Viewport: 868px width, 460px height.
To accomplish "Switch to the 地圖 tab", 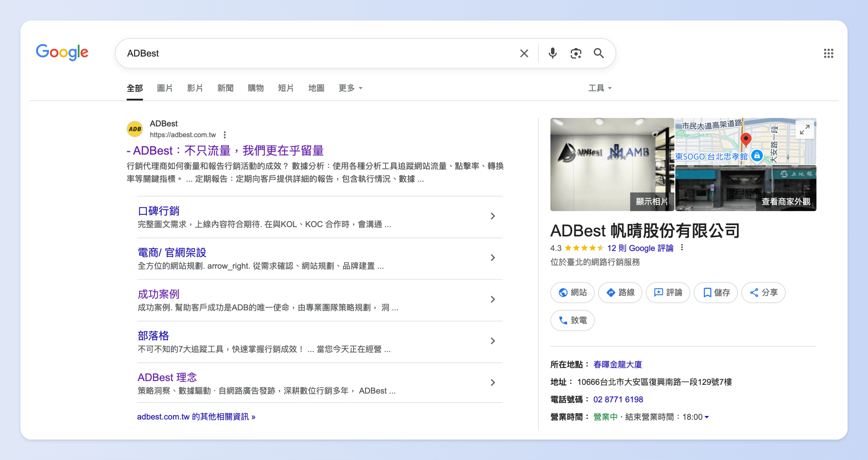I will tap(316, 88).
